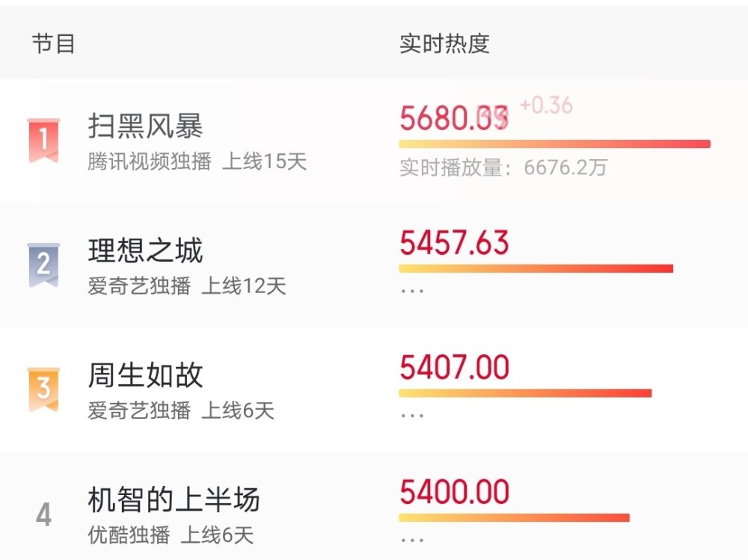Screen dimensions: 748x560
Task: Click the red rank 1 ribbon badge
Action: tap(43, 141)
